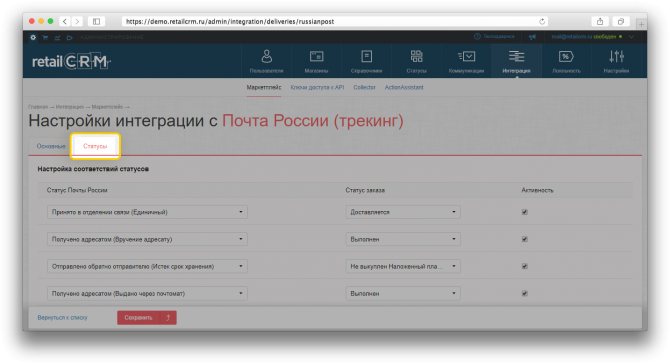Open Получено адресатом (Выдано через почтомат) dropdown
The image size is (670, 364).
(147, 294)
